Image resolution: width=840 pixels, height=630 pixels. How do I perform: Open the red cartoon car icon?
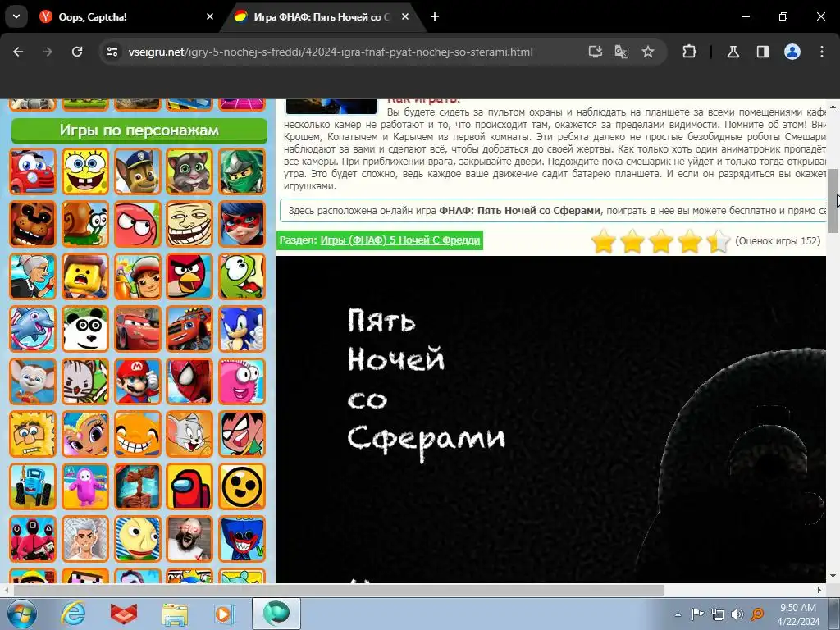click(33, 171)
